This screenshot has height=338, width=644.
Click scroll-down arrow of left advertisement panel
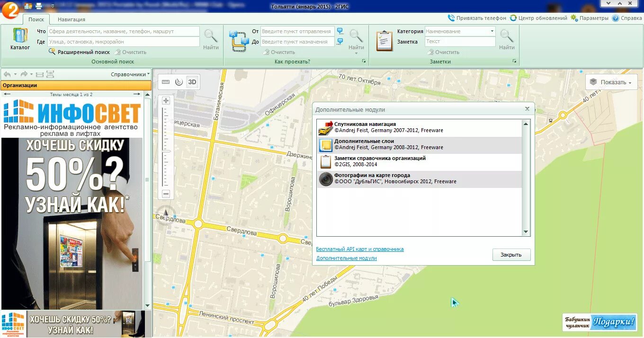click(x=147, y=306)
